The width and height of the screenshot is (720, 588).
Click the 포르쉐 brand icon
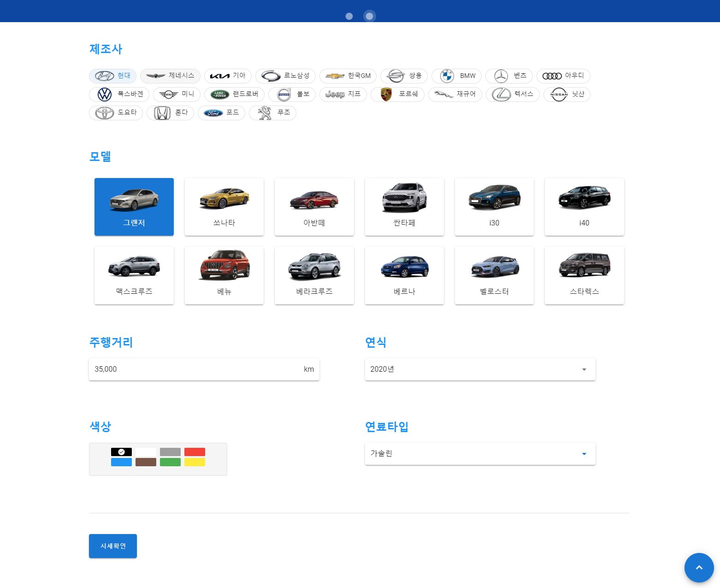pyautogui.click(x=397, y=94)
